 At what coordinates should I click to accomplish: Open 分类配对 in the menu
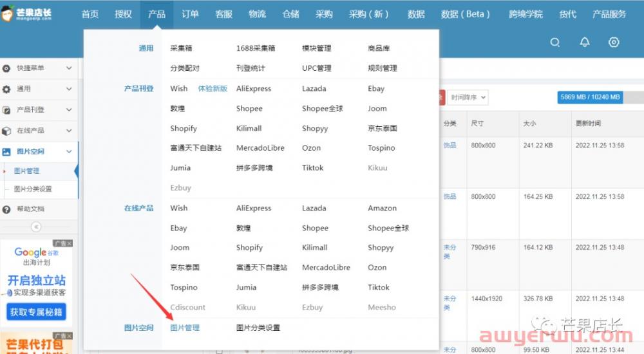click(185, 68)
